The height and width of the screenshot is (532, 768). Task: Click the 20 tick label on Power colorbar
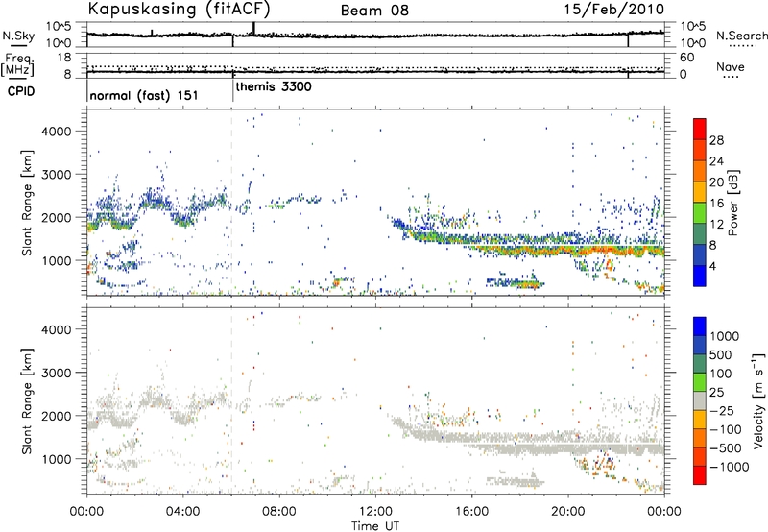(716, 182)
